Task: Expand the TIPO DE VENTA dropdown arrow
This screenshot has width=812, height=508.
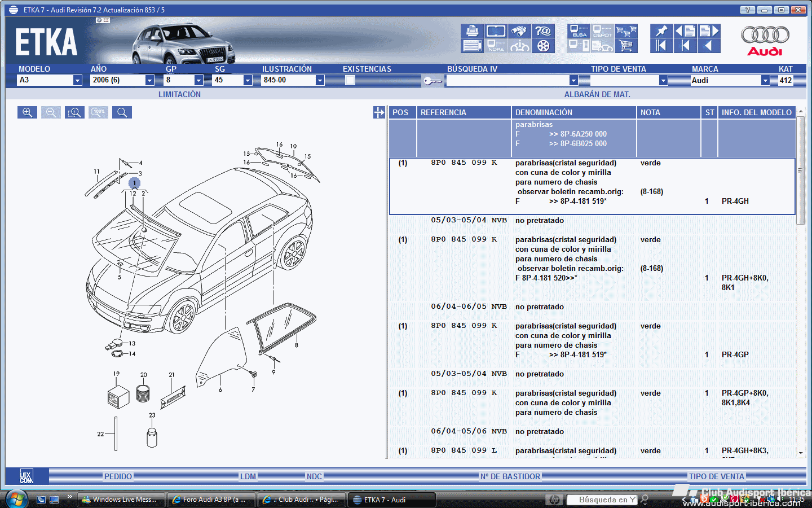Action: pyautogui.click(x=663, y=80)
